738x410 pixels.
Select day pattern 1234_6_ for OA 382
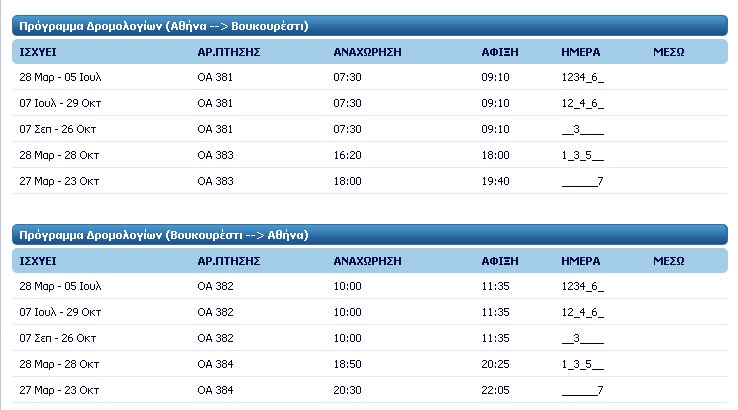click(582, 286)
